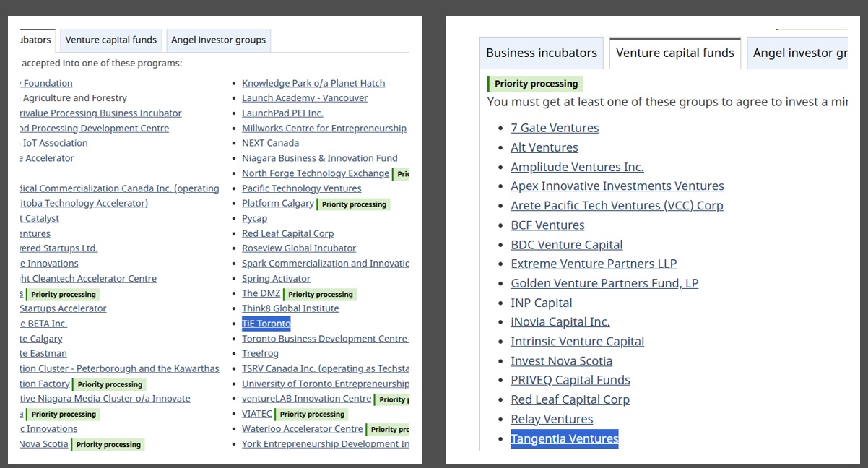Image resolution: width=868 pixels, height=468 pixels.
Task: Select Venture capital funds tab beside Business incubators
Action: [674, 53]
